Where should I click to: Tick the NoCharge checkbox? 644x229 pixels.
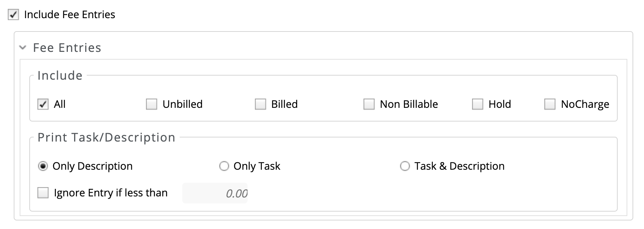[550, 104]
